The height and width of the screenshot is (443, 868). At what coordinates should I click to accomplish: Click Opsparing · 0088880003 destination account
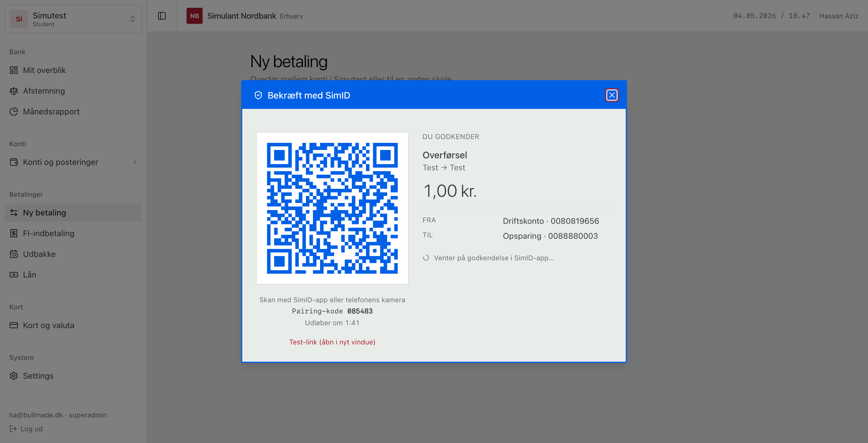pos(550,236)
